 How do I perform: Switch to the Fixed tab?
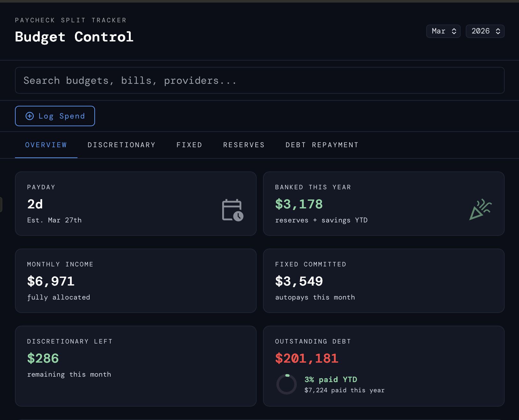pyautogui.click(x=189, y=145)
